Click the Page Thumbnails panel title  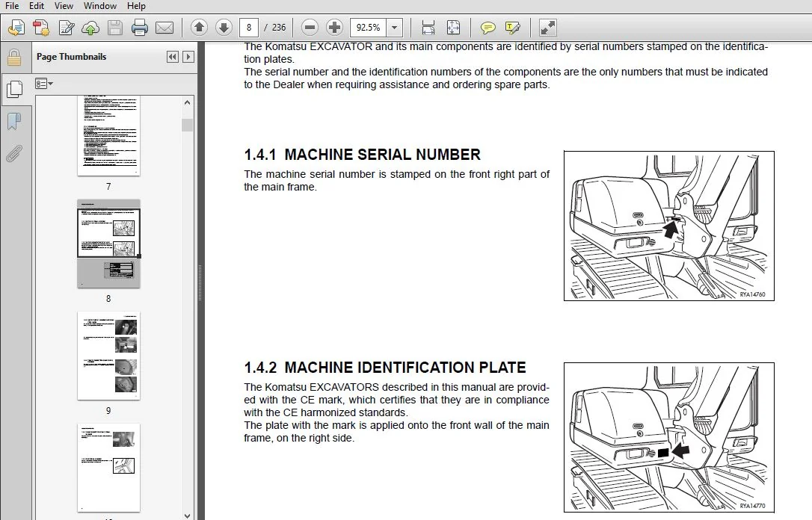pyautogui.click(x=72, y=57)
